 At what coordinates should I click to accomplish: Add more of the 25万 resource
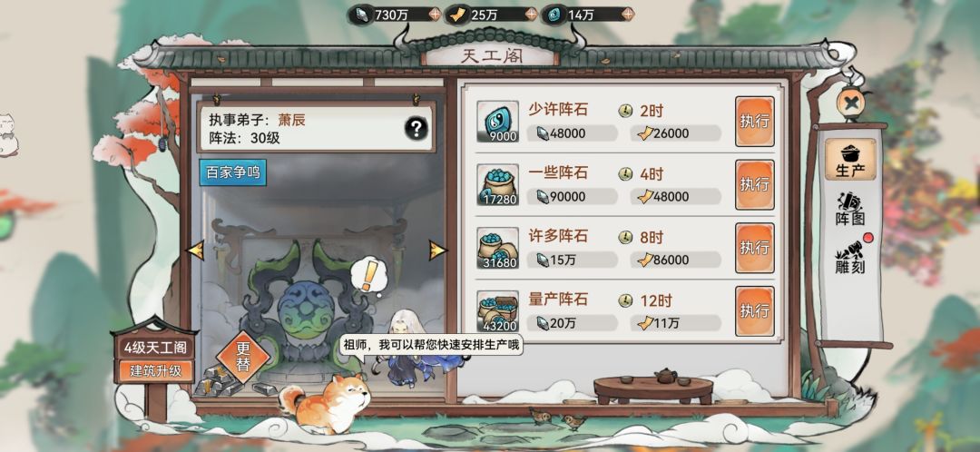[531, 14]
